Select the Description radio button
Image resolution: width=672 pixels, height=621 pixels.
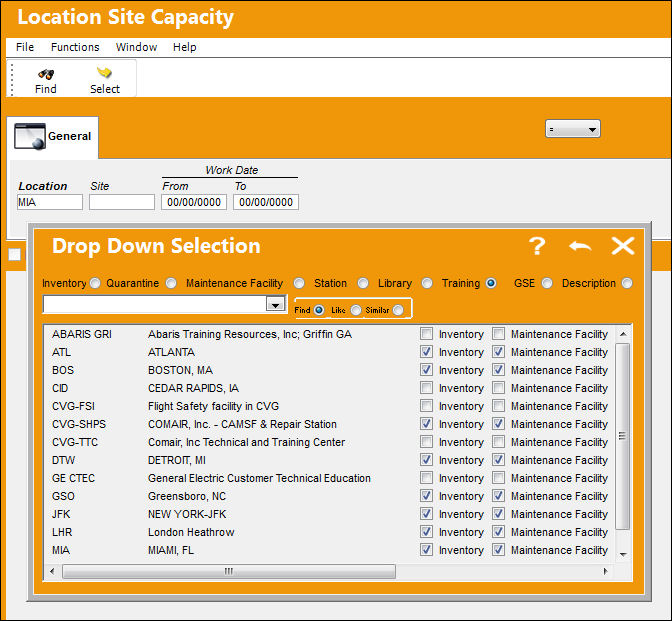point(627,283)
